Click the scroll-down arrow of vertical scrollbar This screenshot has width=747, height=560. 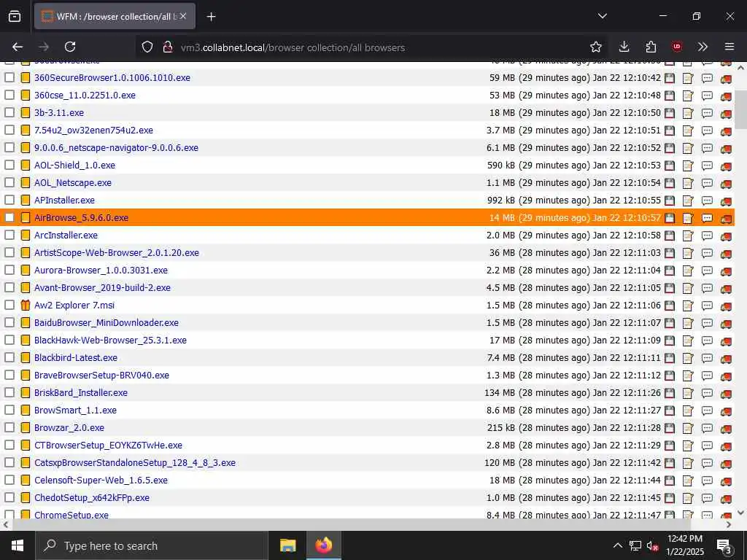click(741, 513)
